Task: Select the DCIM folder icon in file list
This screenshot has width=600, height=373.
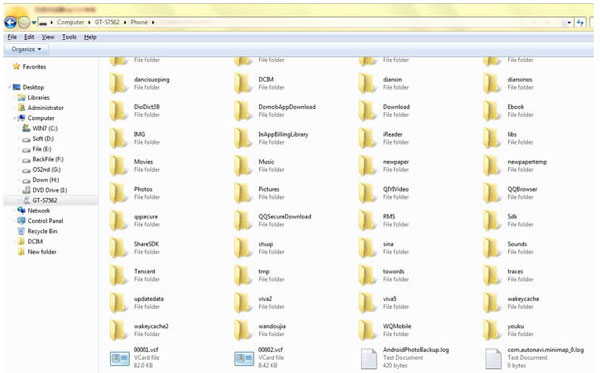Action: (x=242, y=83)
